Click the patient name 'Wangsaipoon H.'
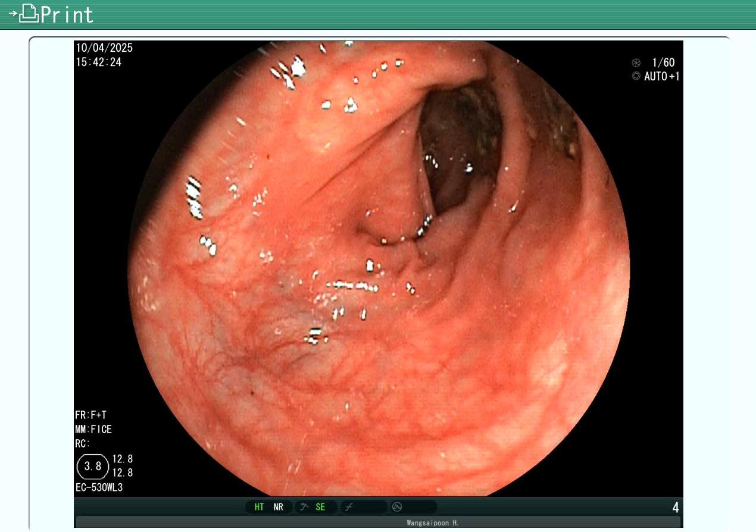Image resolution: width=756 pixels, height=532 pixels. [433, 523]
